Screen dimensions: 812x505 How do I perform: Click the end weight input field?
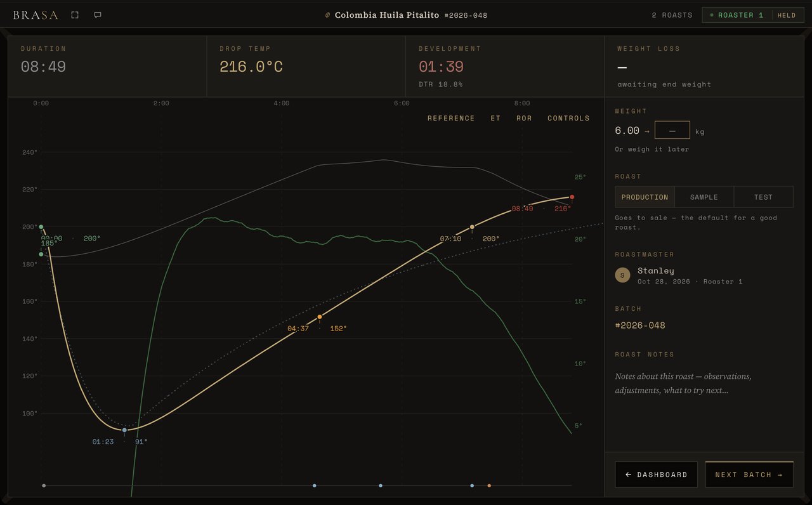(672, 130)
